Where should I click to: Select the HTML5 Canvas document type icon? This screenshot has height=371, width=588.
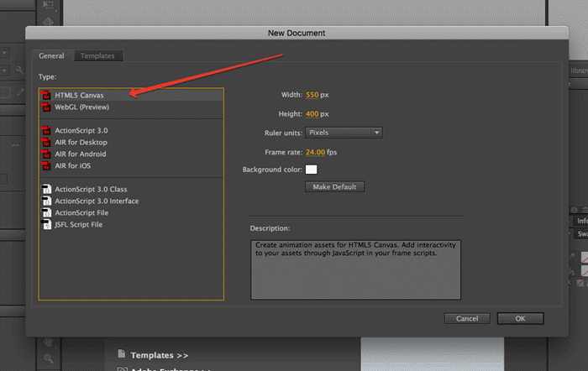pos(46,97)
